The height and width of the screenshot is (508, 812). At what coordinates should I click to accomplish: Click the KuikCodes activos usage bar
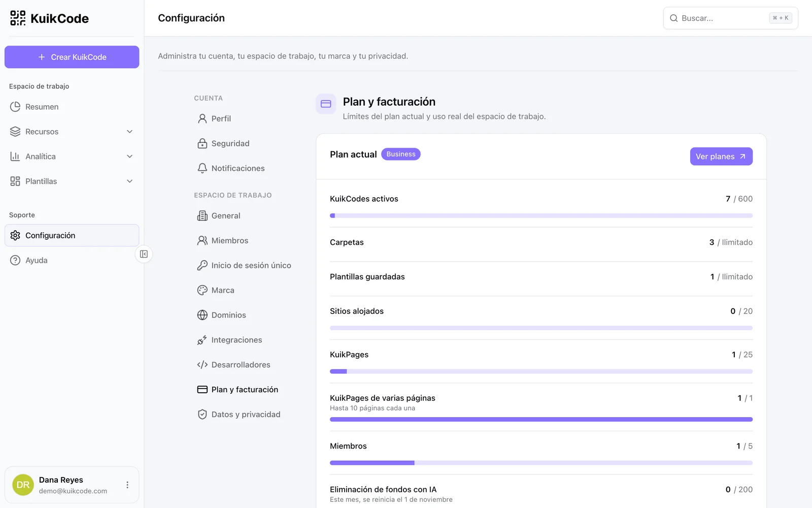click(x=541, y=216)
